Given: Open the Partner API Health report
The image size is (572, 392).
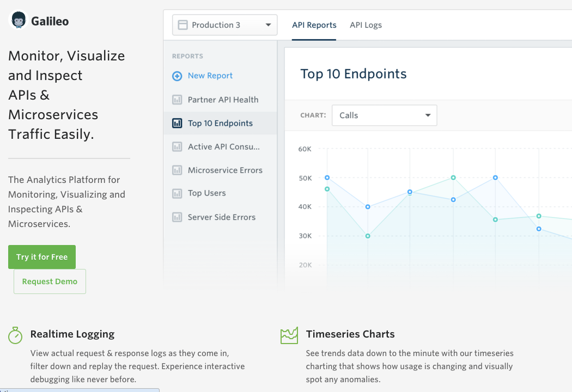Looking at the screenshot, I should (220, 100).
